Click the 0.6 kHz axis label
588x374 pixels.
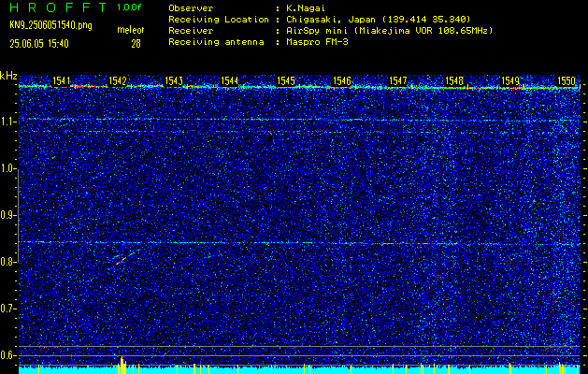(7, 355)
